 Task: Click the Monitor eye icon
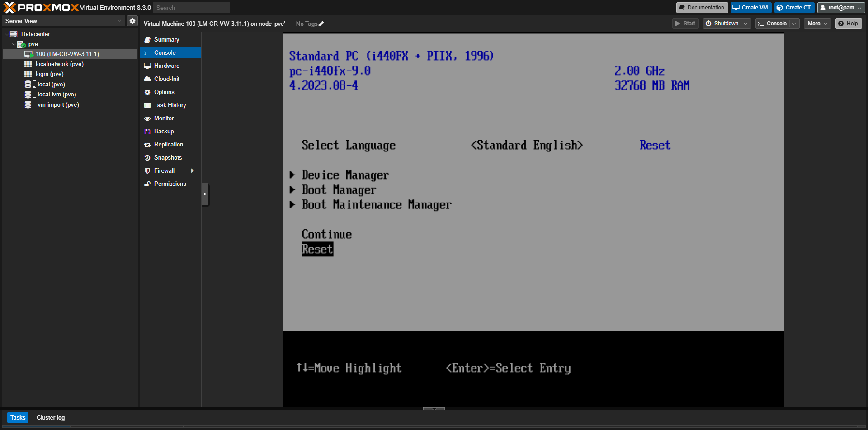(147, 118)
